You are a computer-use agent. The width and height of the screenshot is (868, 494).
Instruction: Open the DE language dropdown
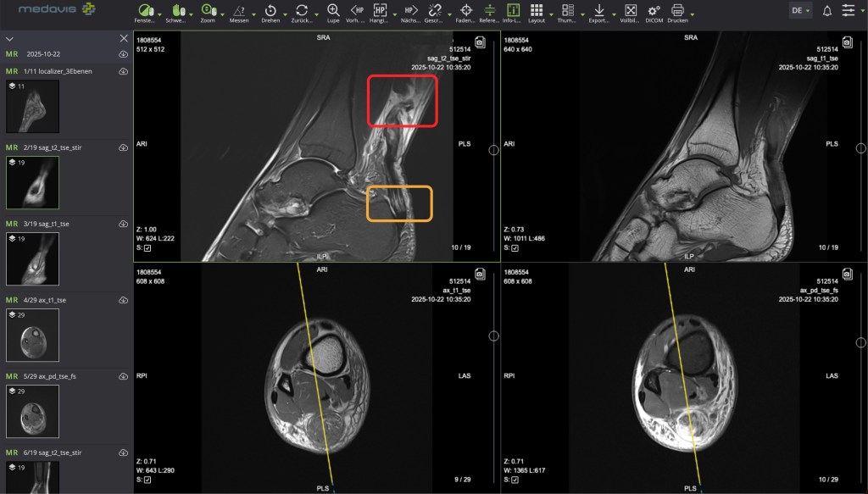800,10
